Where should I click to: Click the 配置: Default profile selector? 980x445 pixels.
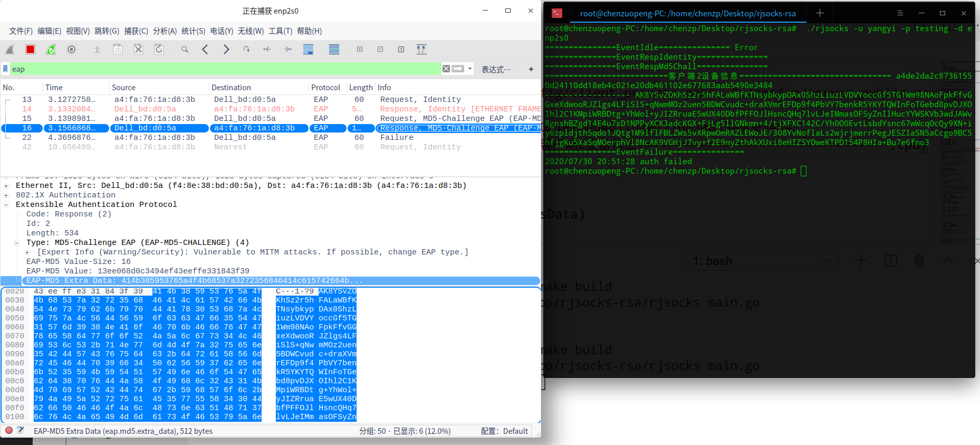tap(504, 431)
